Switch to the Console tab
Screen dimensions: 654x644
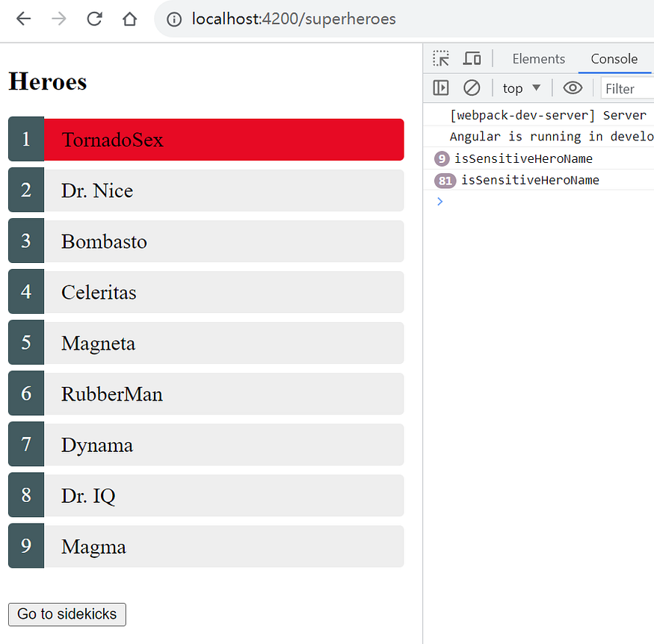614,59
